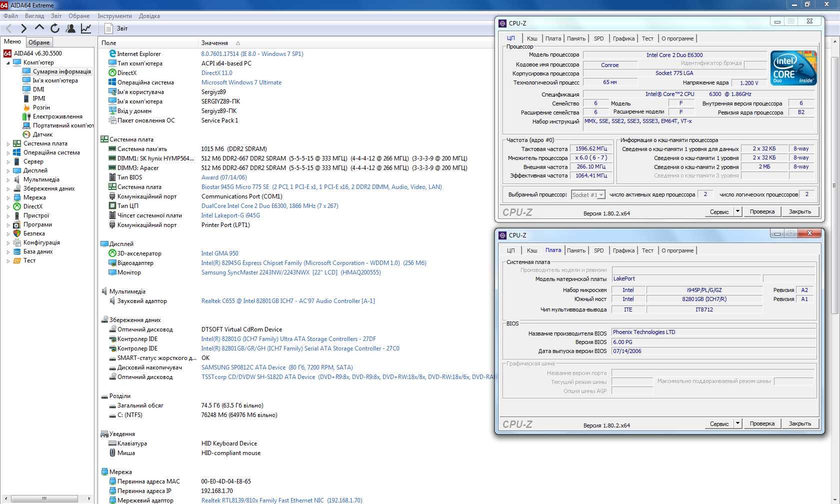Collapse the Комп'ютер tree node

(8, 63)
